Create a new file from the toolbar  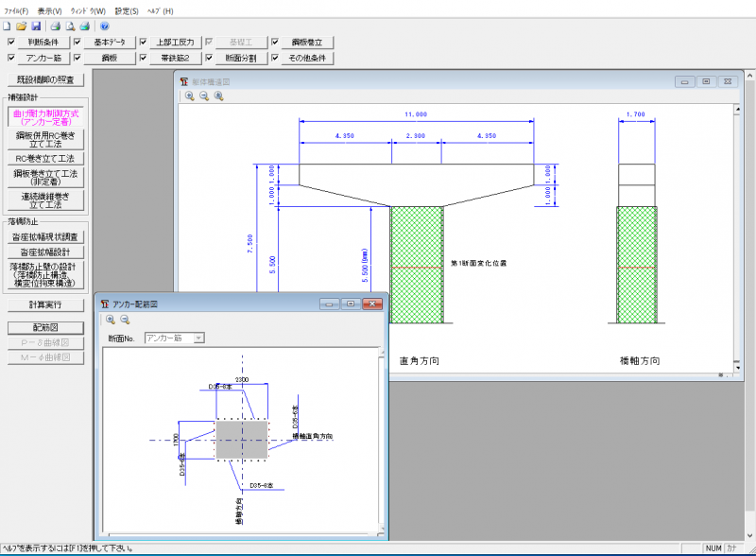(7, 26)
